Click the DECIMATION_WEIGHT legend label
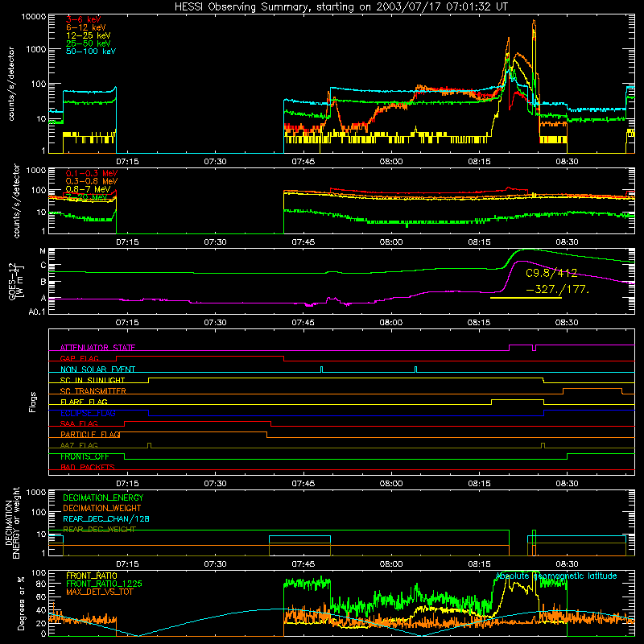 pyautogui.click(x=102, y=509)
